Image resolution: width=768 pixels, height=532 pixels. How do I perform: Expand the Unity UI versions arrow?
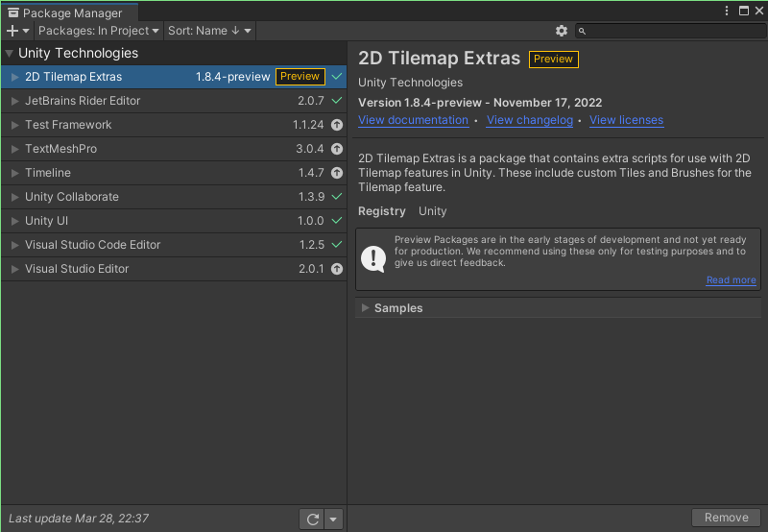pos(14,221)
